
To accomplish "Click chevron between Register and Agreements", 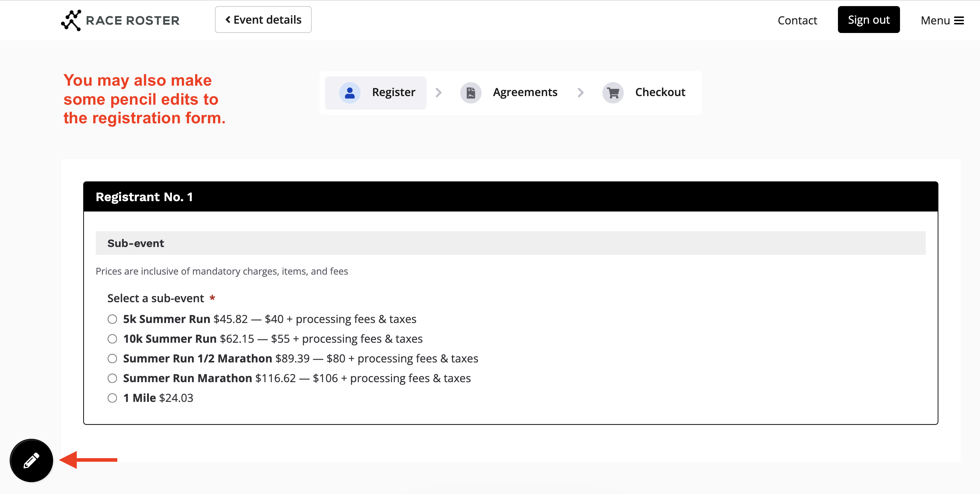I will point(438,93).
